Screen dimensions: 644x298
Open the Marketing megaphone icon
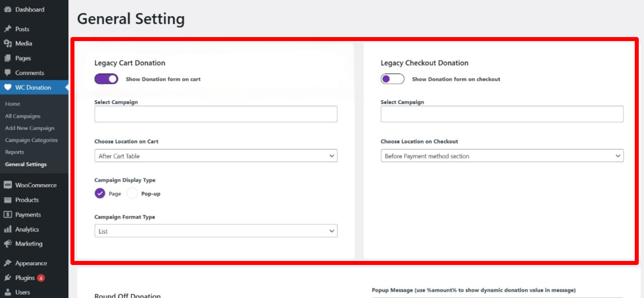pyautogui.click(x=8, y=244)
